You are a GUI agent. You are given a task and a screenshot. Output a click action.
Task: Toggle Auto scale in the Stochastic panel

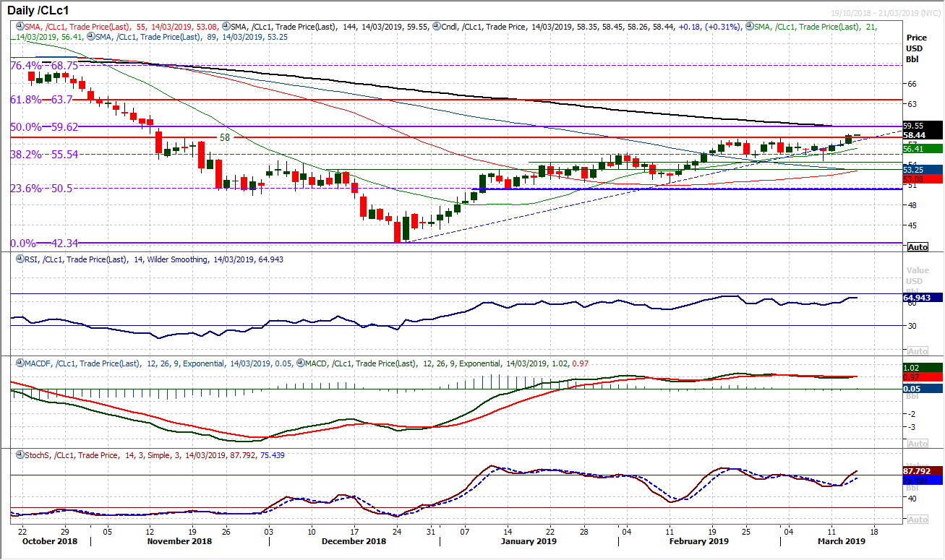(917, 520)
